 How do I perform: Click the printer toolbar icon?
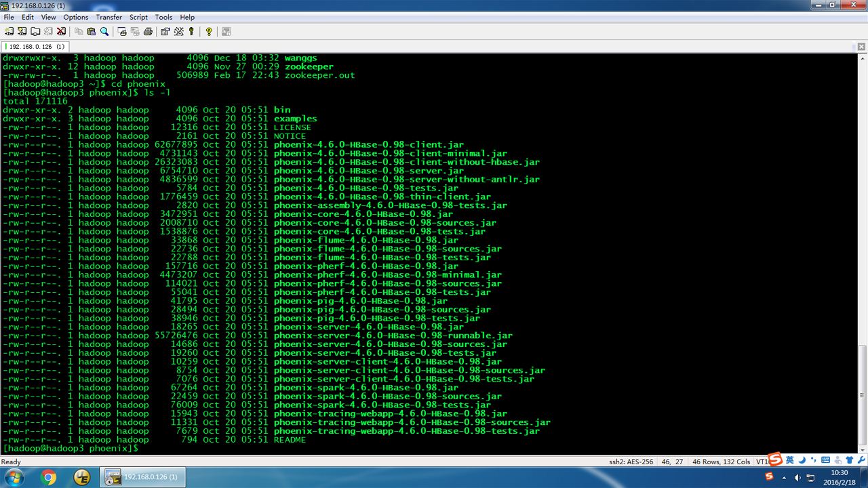[148, 31]
